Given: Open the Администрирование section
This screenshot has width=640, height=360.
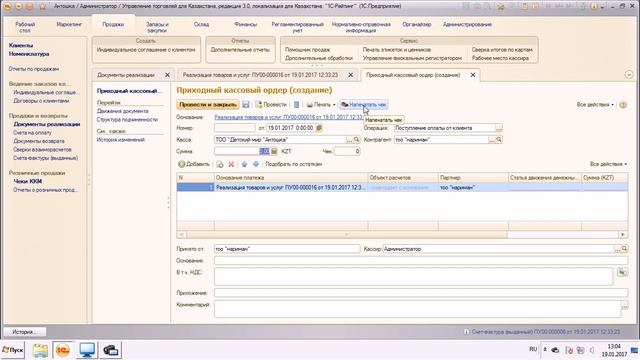Looking at the screenshot, I should (467, 24).
